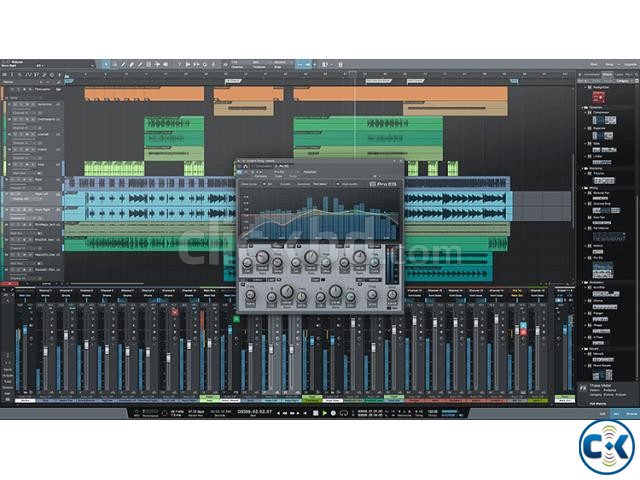Click the first orange Percussion clip in the arrangement
This screenshot has width=640, height=480.
[144, 94]
